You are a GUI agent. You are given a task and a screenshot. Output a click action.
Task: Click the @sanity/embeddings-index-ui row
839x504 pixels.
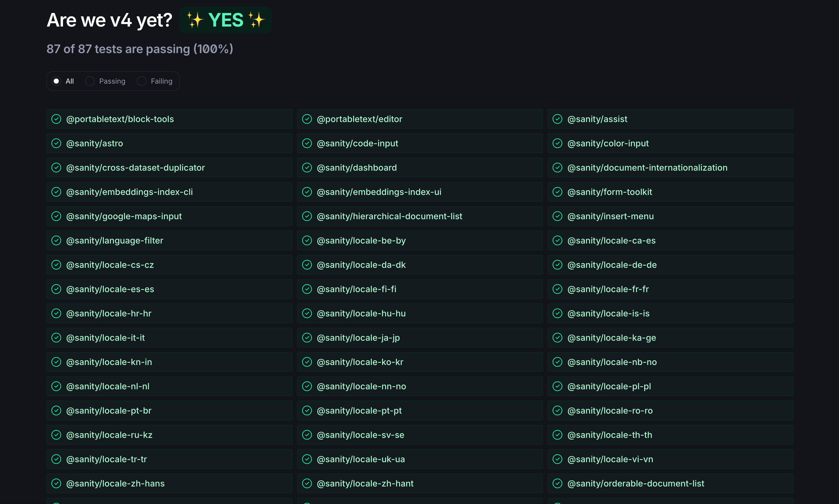[379, 192]
